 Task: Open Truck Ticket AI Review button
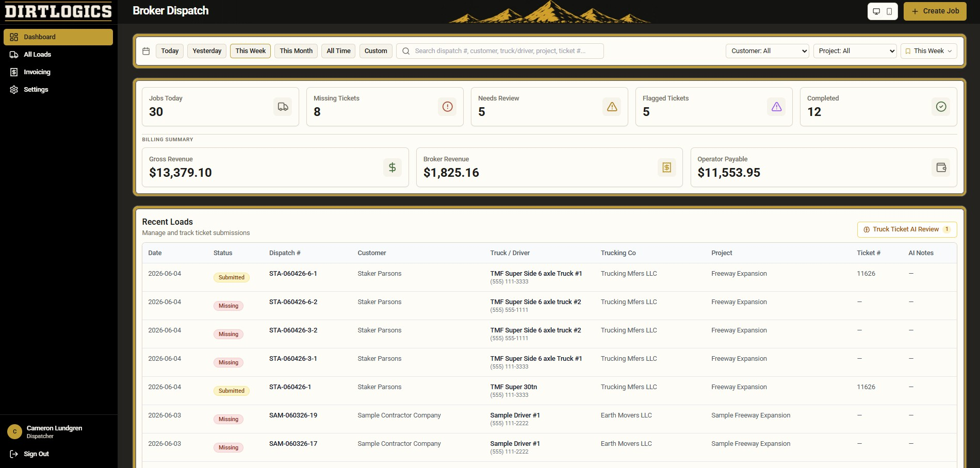tap(907, 229)
